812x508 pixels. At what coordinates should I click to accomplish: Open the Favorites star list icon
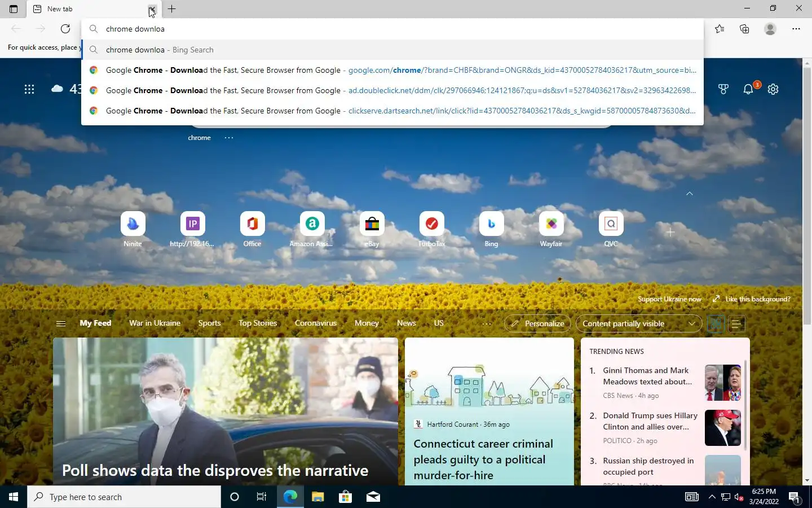tap(720, 29)
